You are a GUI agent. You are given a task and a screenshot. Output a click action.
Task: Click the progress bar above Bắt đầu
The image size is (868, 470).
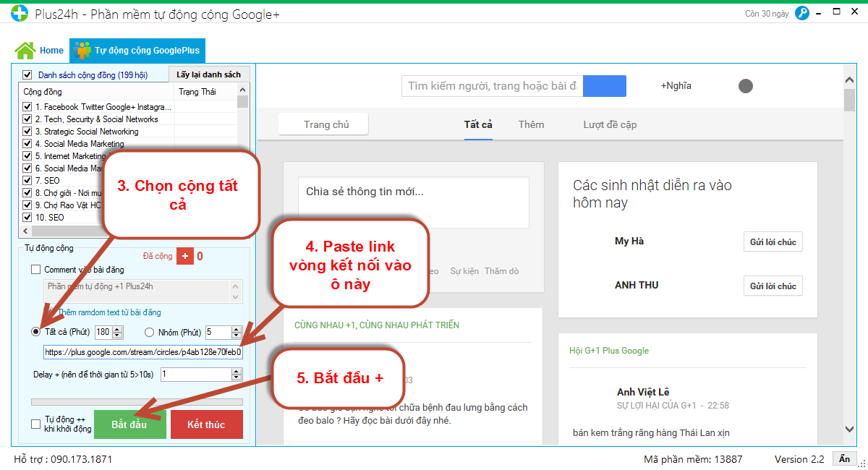point(137,402)
